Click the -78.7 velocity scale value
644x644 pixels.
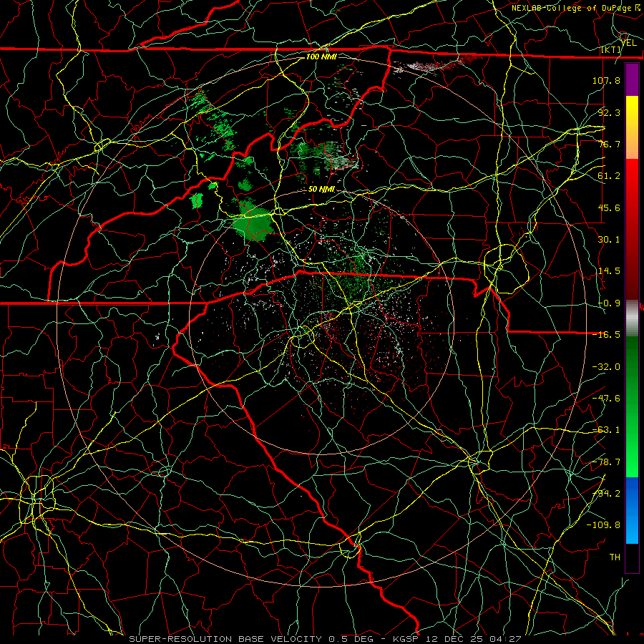pyautogui.click(x=606, y=462)
